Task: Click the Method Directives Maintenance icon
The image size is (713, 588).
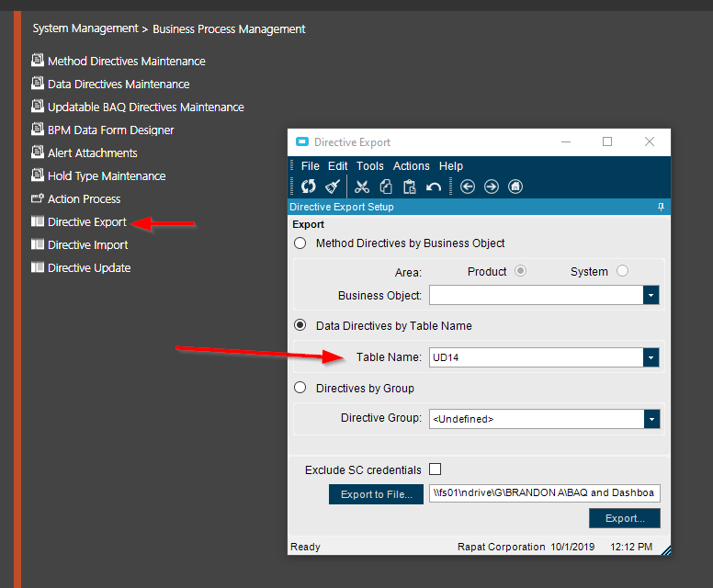Action: pos(38,60)
